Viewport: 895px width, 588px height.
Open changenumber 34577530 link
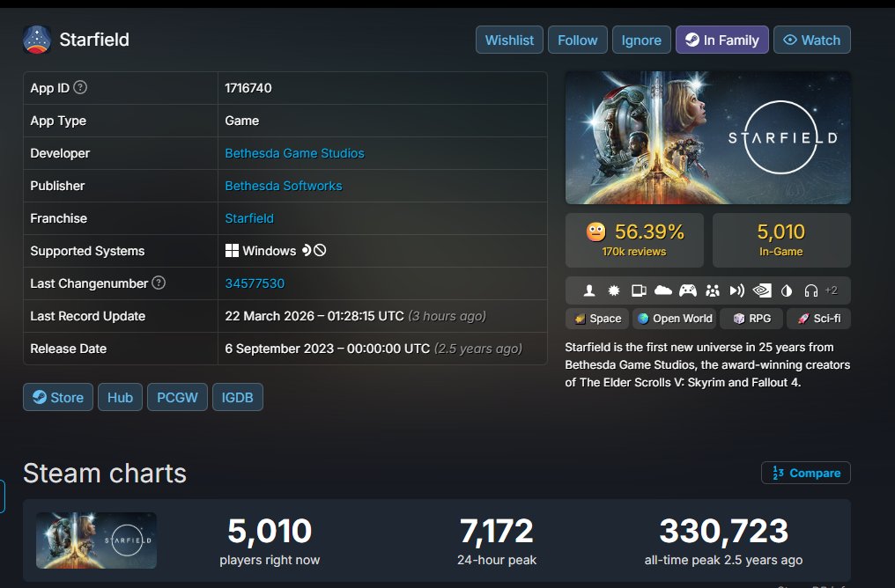click(255, 283)
